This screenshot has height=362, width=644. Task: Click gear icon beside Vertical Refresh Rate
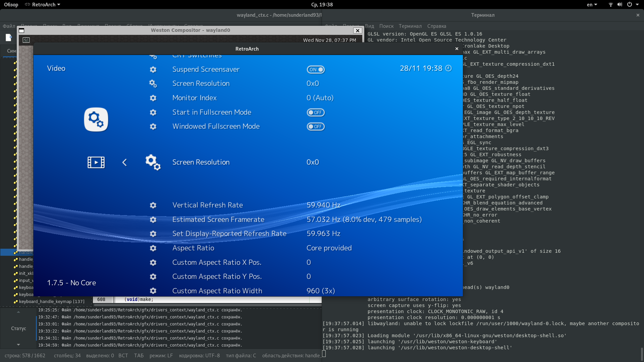tap(153, 205)
